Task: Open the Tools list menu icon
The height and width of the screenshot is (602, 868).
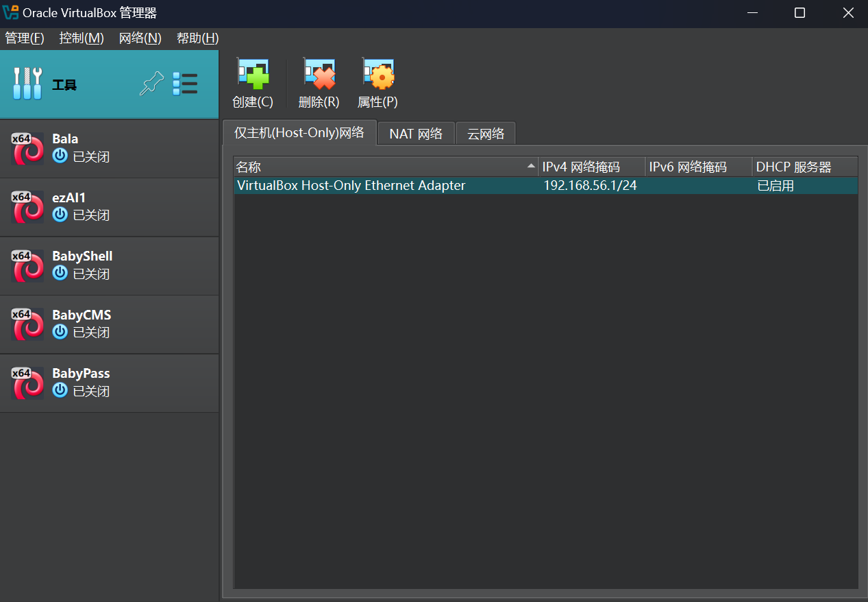Action: [185, 84]
